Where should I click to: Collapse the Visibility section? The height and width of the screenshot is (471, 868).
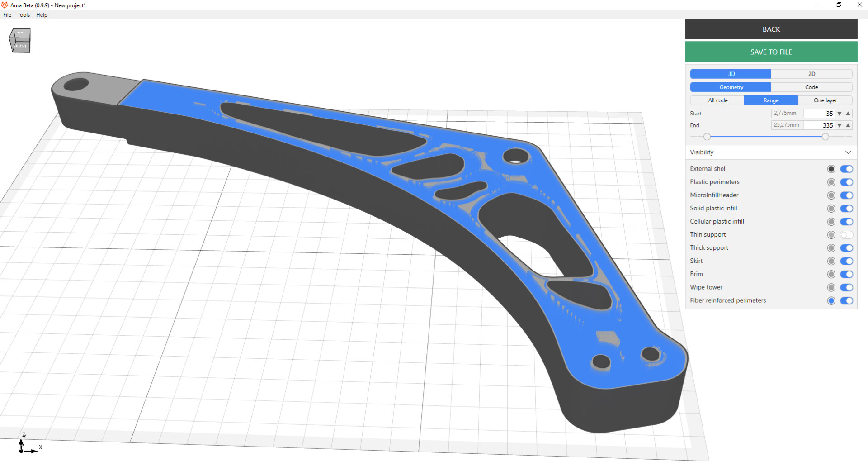click(x=849, y=152)
